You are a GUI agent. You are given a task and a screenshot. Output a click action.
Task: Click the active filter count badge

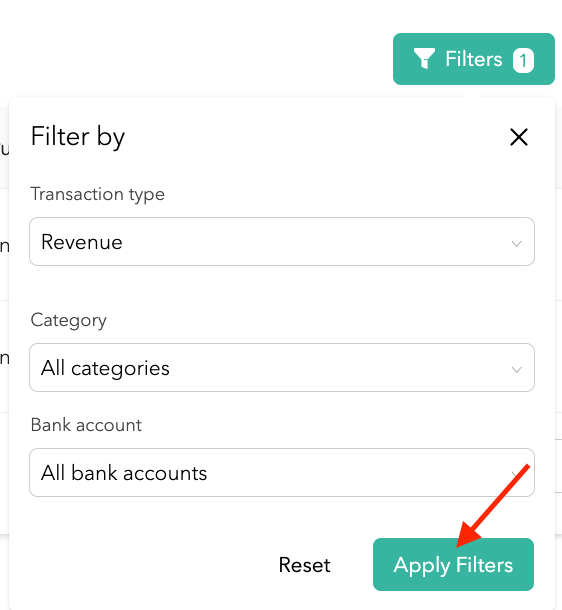tap(523, 60)
